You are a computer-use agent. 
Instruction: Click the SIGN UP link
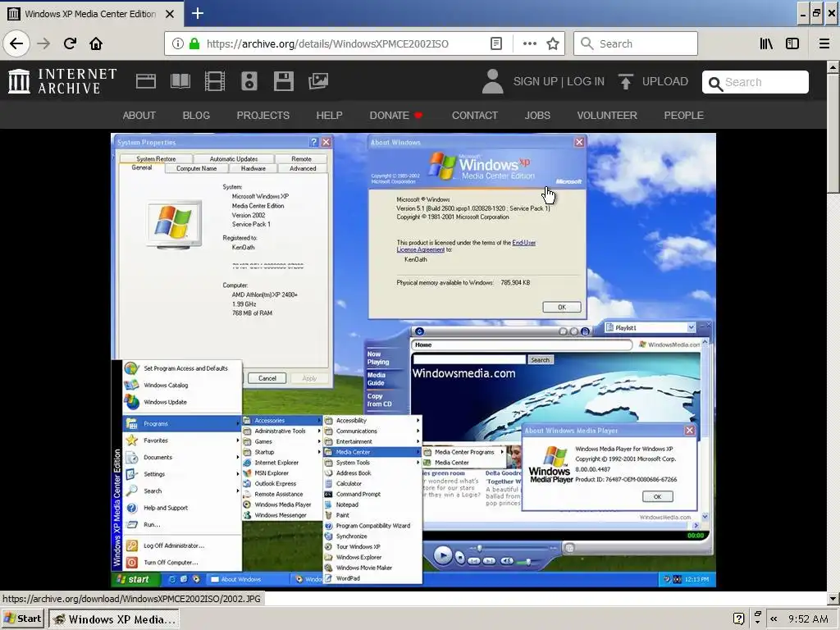pos(535,81)
